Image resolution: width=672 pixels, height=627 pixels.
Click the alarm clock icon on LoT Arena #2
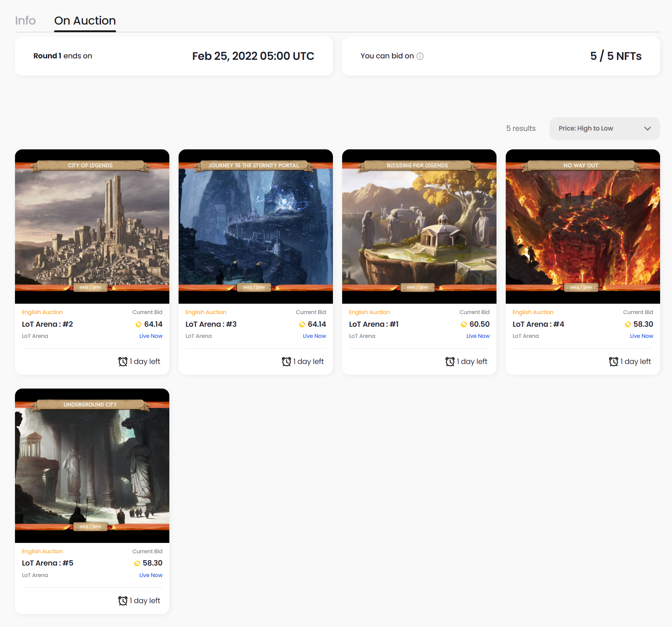[123, 362]
